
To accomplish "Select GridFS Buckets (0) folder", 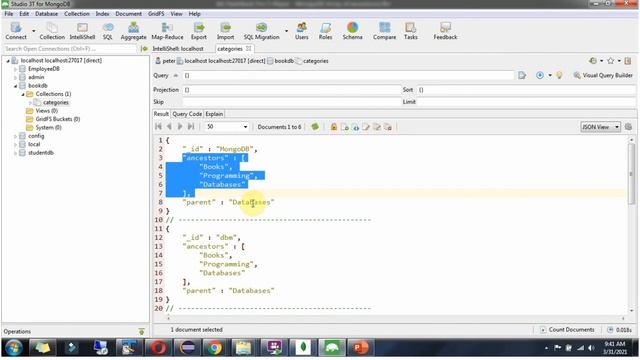I will 58,119.
